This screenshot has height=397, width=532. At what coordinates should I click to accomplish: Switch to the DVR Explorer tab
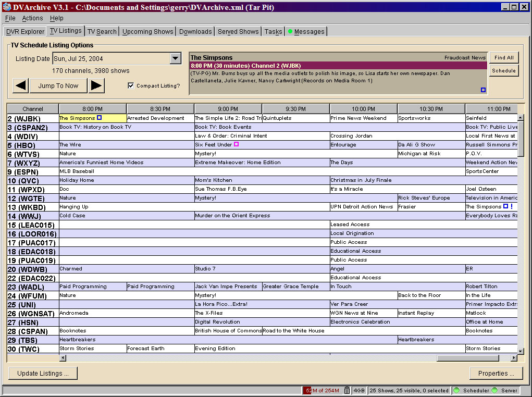click(25, 32)
